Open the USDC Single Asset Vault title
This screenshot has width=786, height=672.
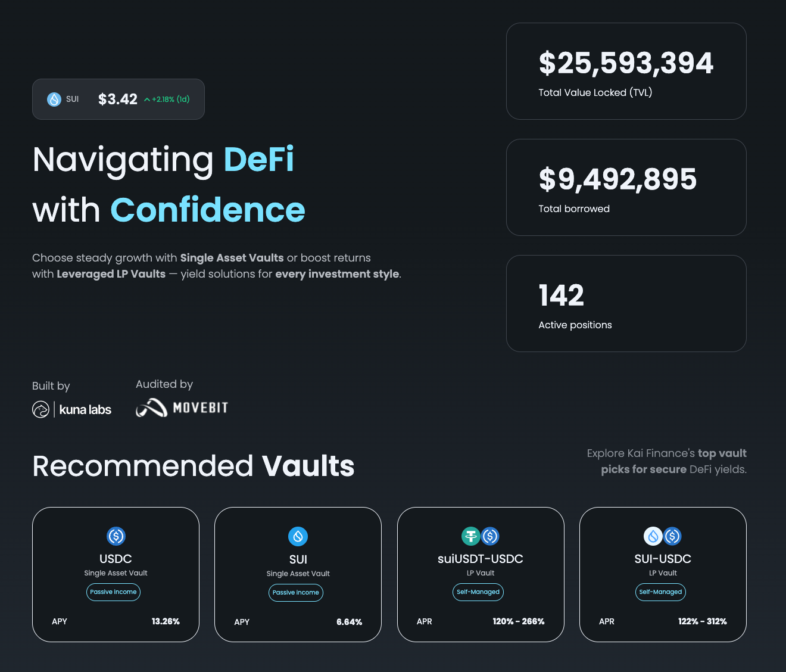click(x=116, y=559)
